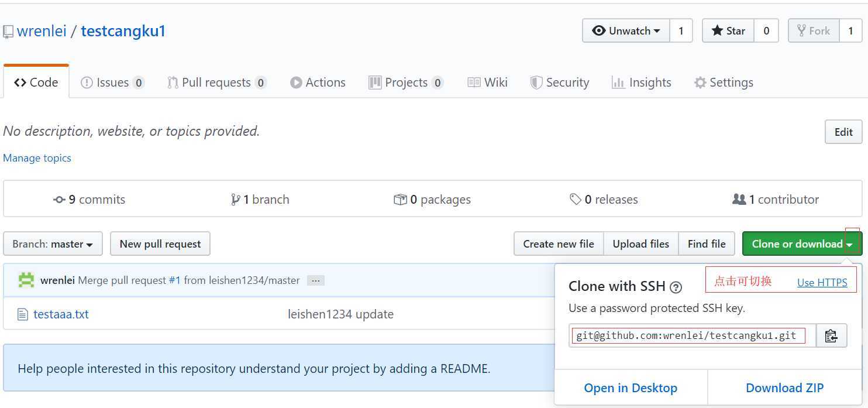Click New pull request button
The image size is (868, 408).
pos(160,244)
